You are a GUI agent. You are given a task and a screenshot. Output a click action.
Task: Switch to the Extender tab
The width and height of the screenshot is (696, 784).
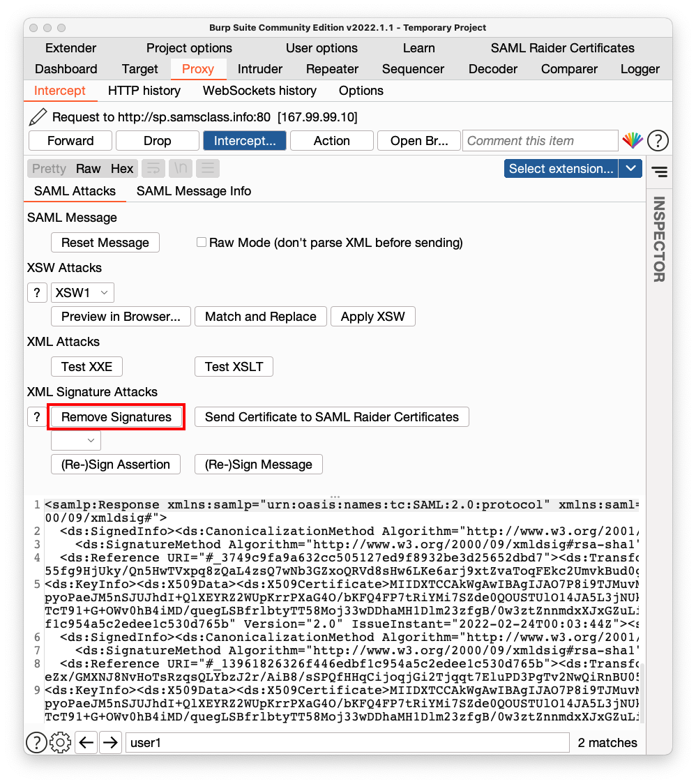coord(70,48)
